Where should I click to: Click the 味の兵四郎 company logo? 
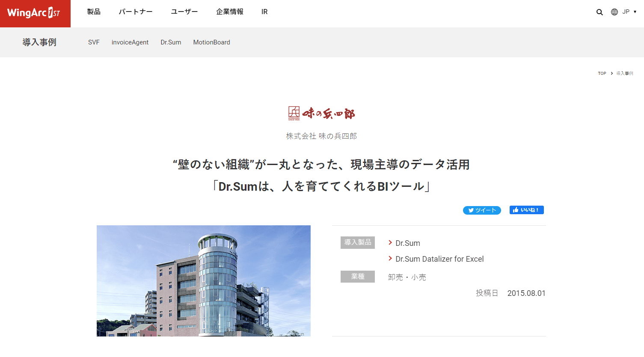[x=321, y=114]
